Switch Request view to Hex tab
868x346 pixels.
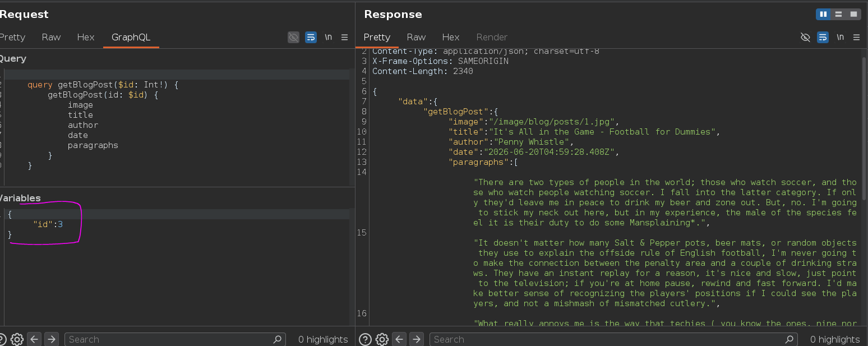pos(86,37)
